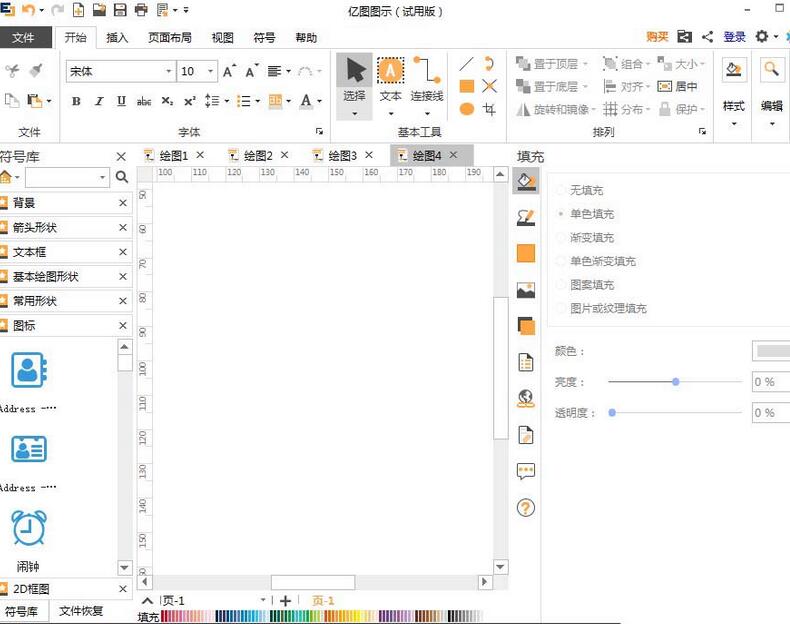Select the 渐变填充 radio option
Screen dimensions: 790x624
(561, 238)
